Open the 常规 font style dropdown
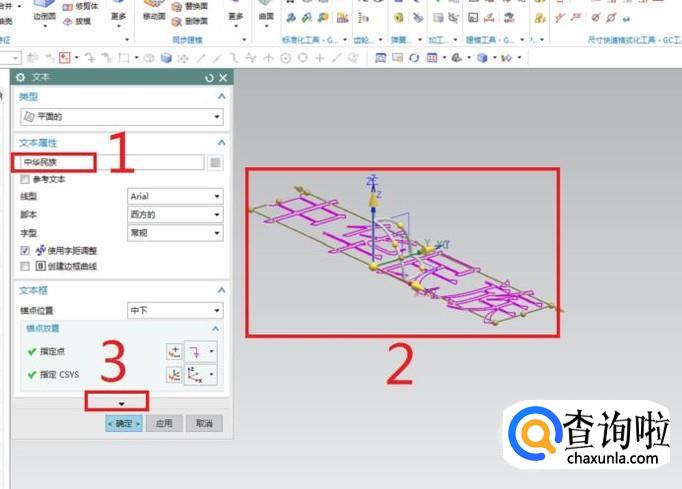682x489 pixels. click(x=175, y=233)
